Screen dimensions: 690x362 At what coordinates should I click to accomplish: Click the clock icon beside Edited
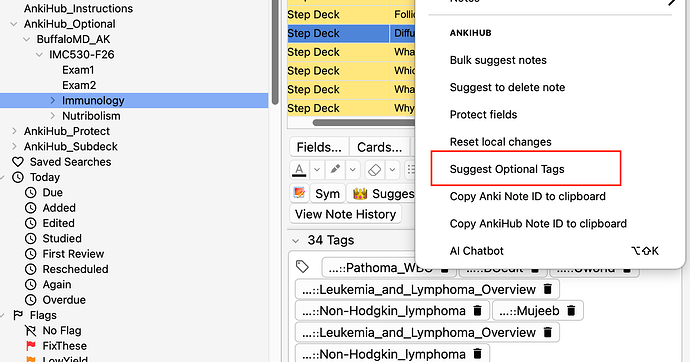click(x=30, y=223)
